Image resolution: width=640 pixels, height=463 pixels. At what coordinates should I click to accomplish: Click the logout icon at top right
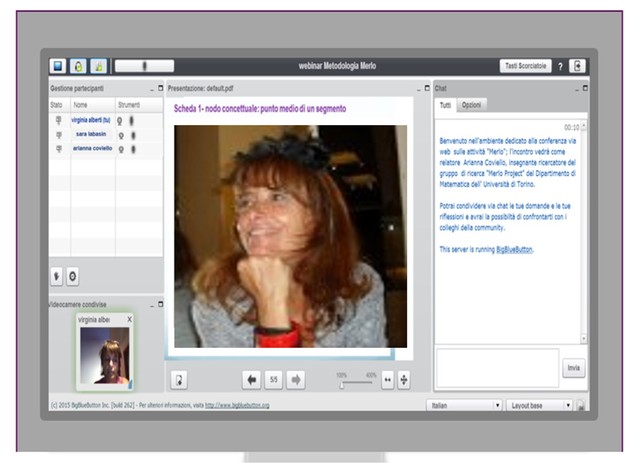pos(578,66)
